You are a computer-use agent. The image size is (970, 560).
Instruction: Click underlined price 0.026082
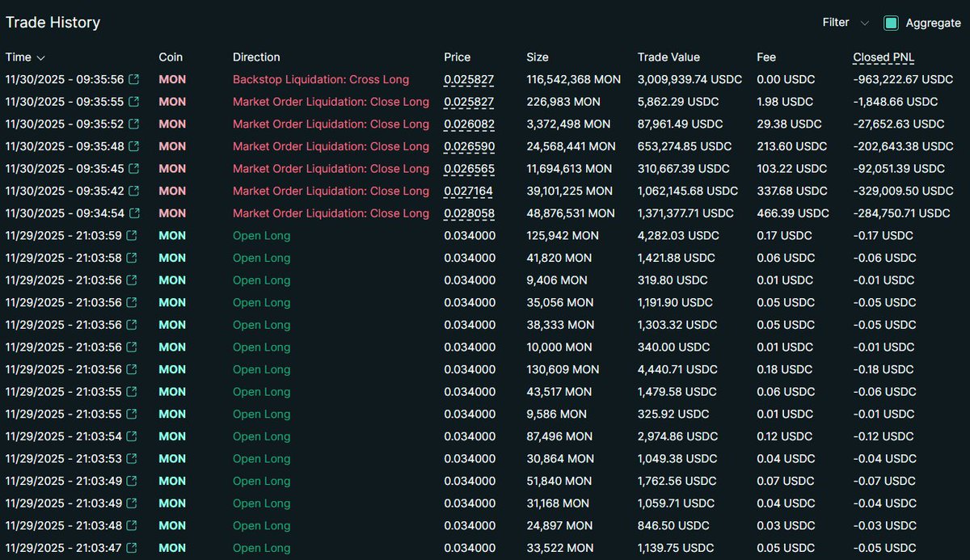469,124
